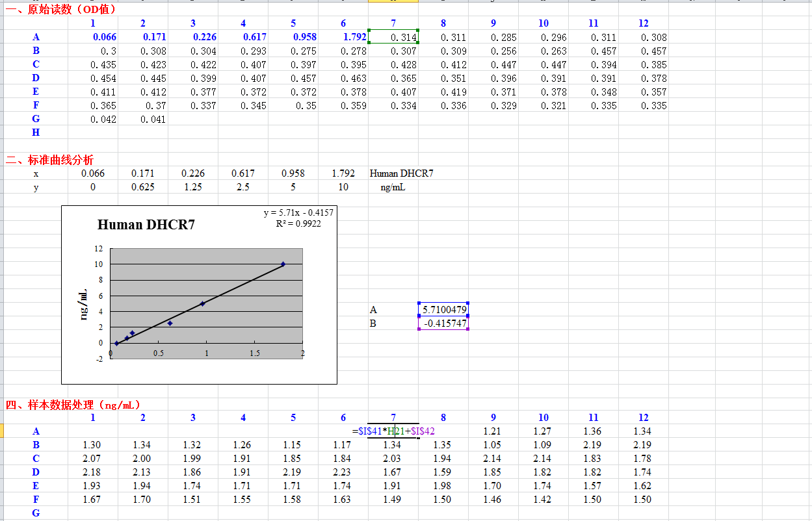The image size is (812, 521).
Task: Select the OD cell showing 0.3
Action: point(109,51)
